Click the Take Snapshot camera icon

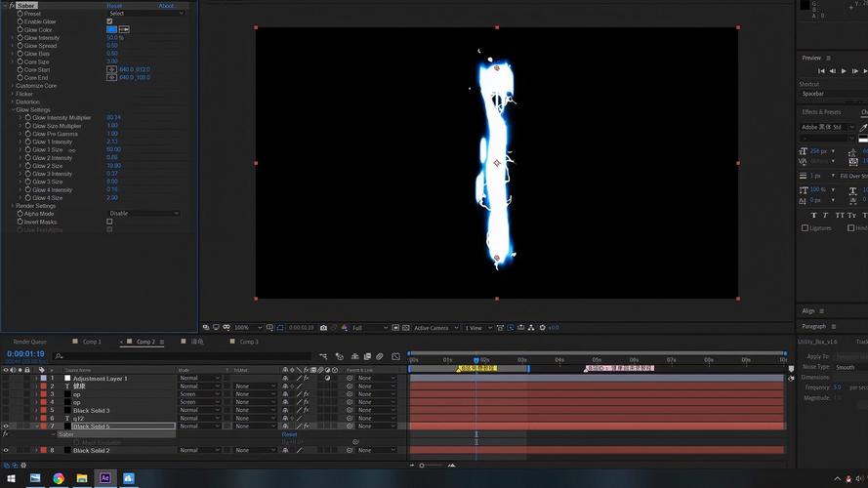(x=323, y=328)
